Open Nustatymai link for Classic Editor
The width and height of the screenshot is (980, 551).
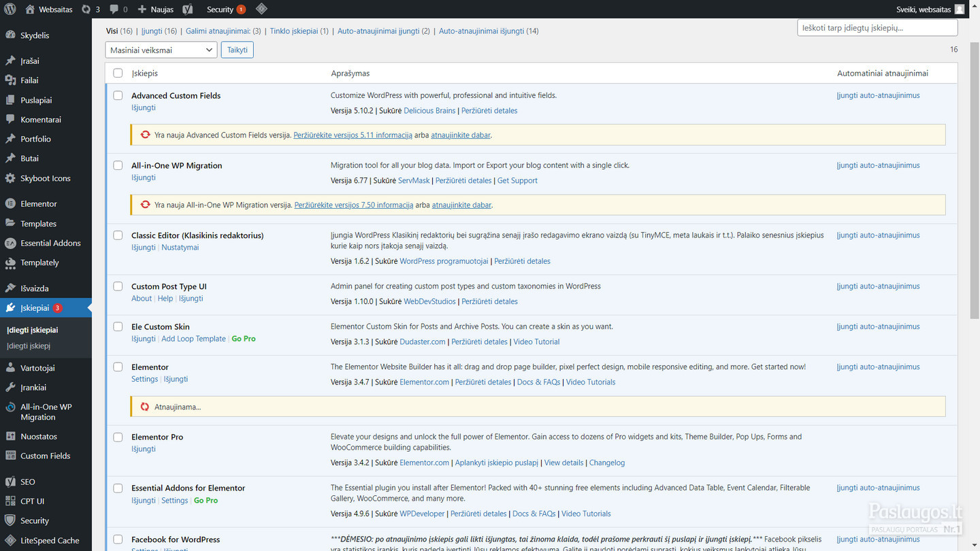(x=180, y=248)
